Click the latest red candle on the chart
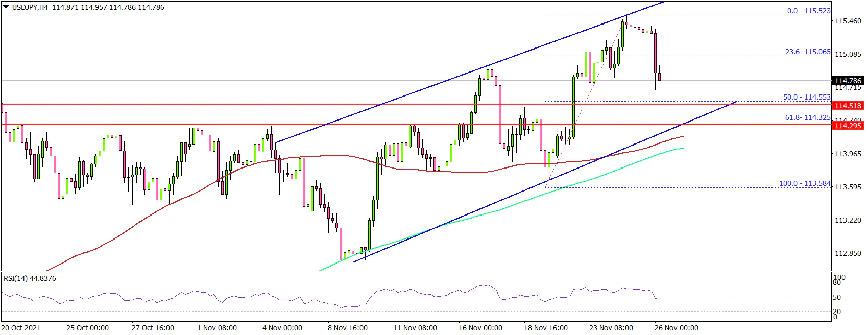The width and height of the screenshot is (868, 335). click(x=660, y=77)
